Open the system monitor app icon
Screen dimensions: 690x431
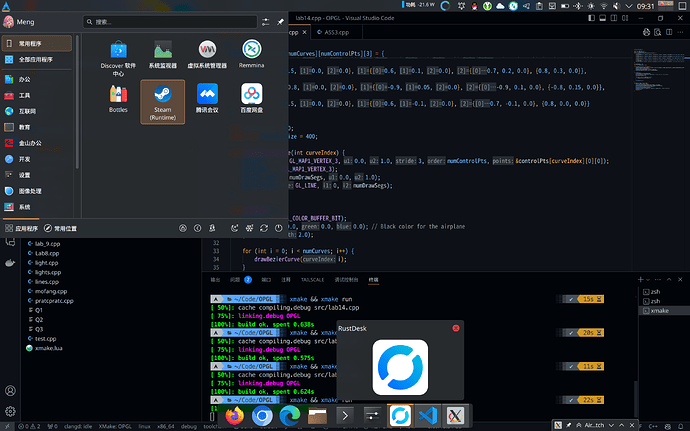coord(162,55)
